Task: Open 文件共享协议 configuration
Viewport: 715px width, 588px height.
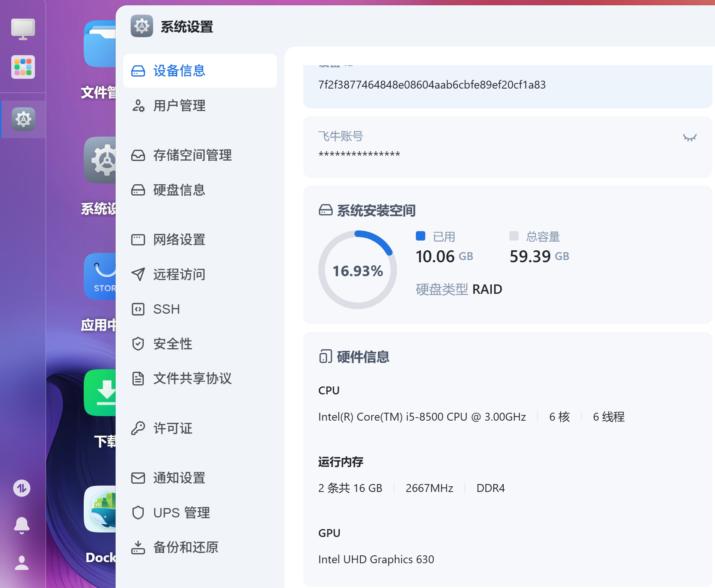Action: 192,378
